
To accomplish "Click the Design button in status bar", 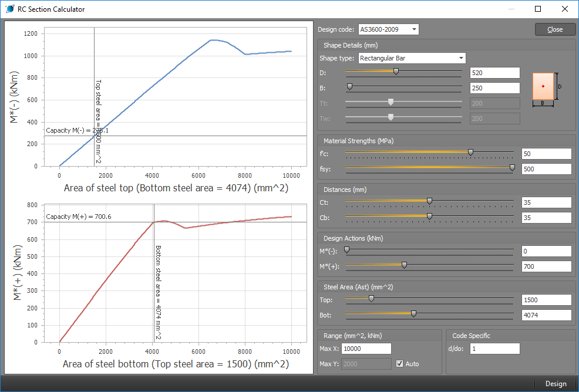I will [556, 384].
